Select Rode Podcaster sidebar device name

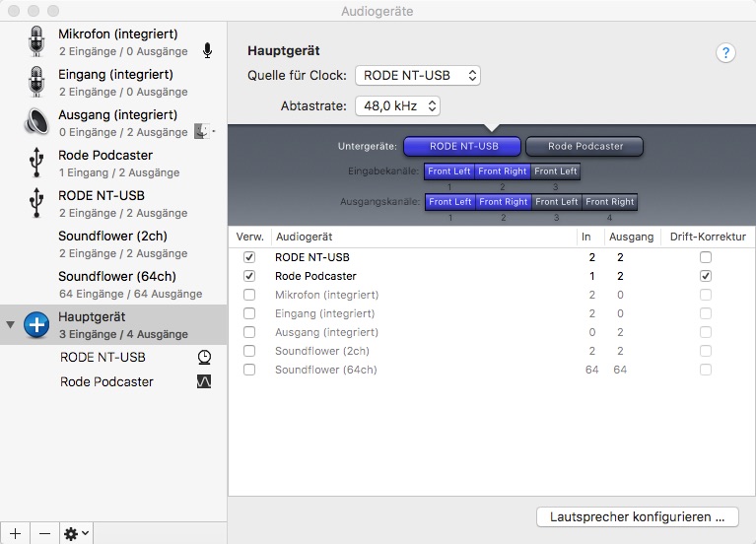pyautogui.click(x=105, y=156)
